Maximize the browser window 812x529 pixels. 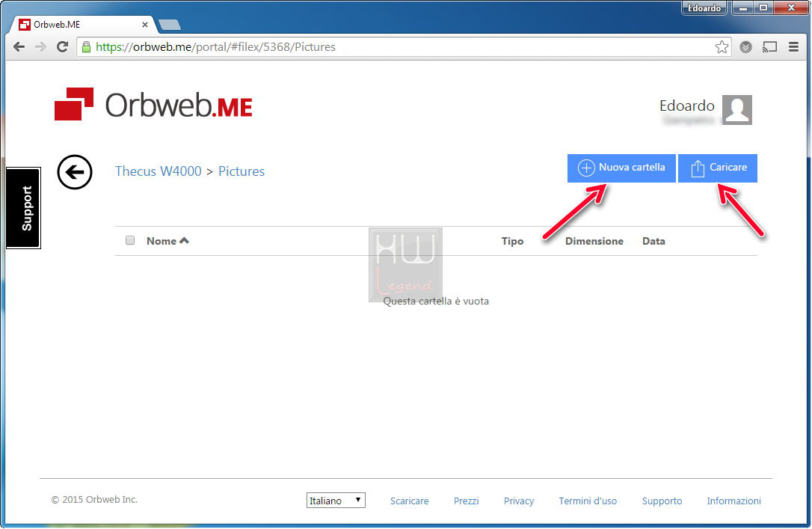763,7
